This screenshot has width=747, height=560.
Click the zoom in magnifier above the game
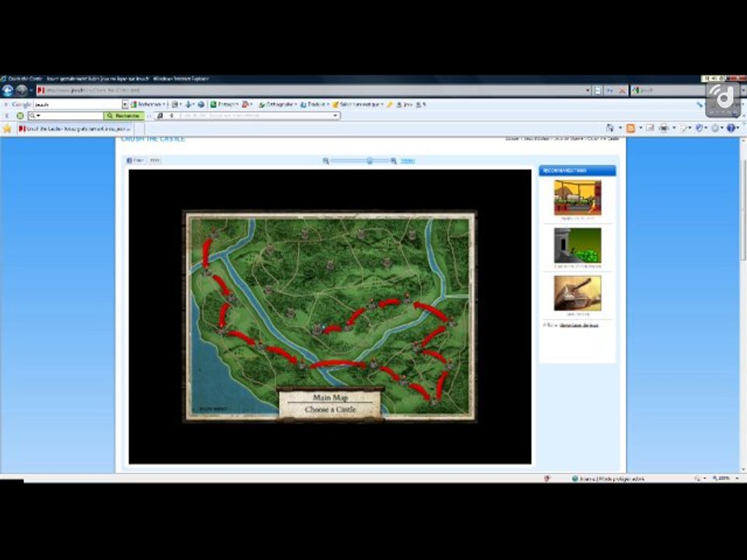394,161
